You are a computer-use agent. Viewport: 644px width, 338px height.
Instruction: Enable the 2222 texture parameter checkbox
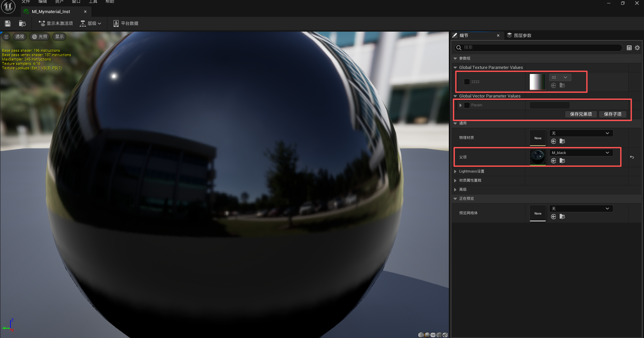tap(467, 82)
